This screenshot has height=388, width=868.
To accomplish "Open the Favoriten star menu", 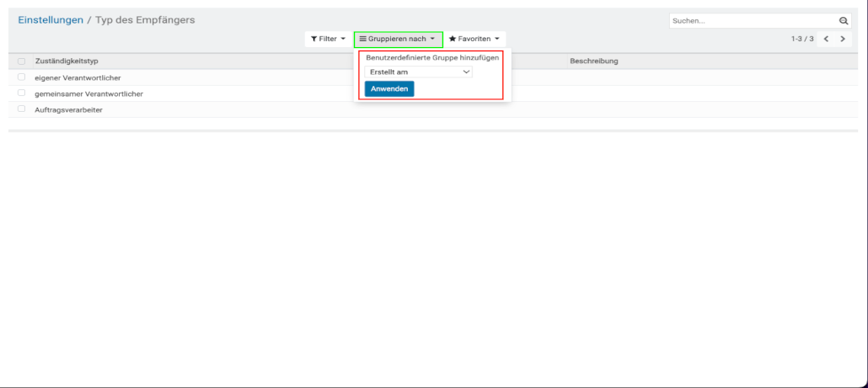I will 474,40.
